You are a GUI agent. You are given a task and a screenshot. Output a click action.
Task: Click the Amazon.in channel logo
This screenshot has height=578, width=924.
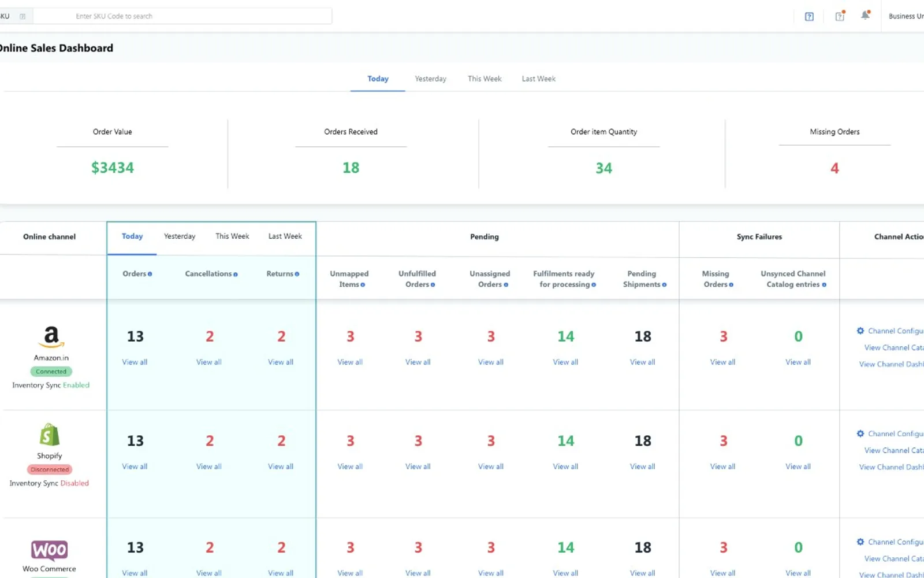51,336
